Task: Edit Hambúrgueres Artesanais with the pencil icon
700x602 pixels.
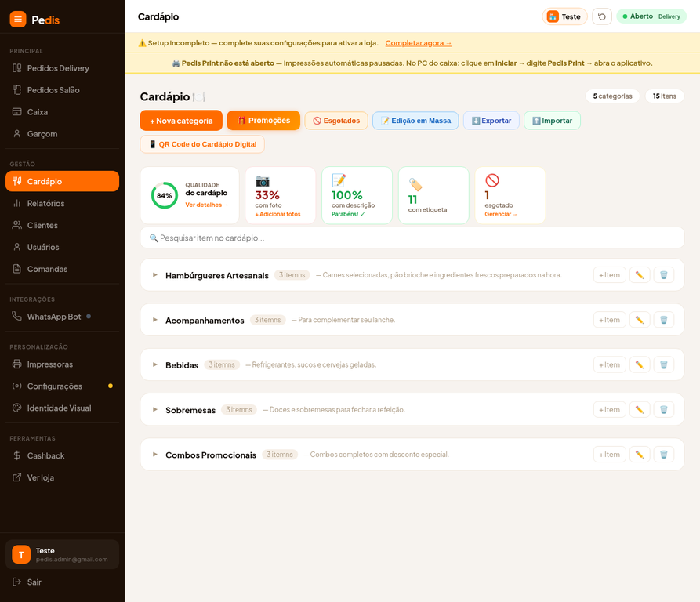Action: tap(640, 275)
